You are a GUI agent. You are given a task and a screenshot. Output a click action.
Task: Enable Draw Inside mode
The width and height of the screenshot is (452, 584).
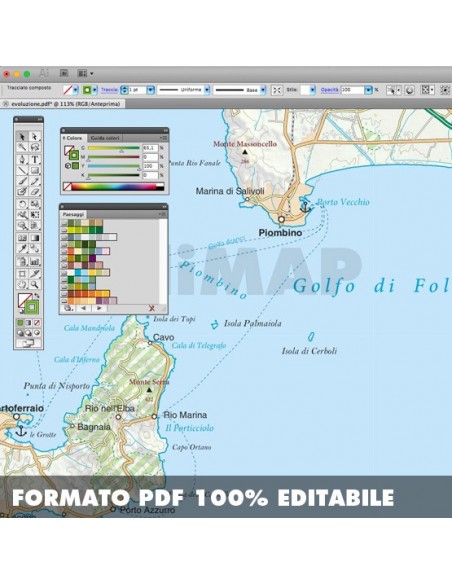pyautogui.click(x=37, y=333)
